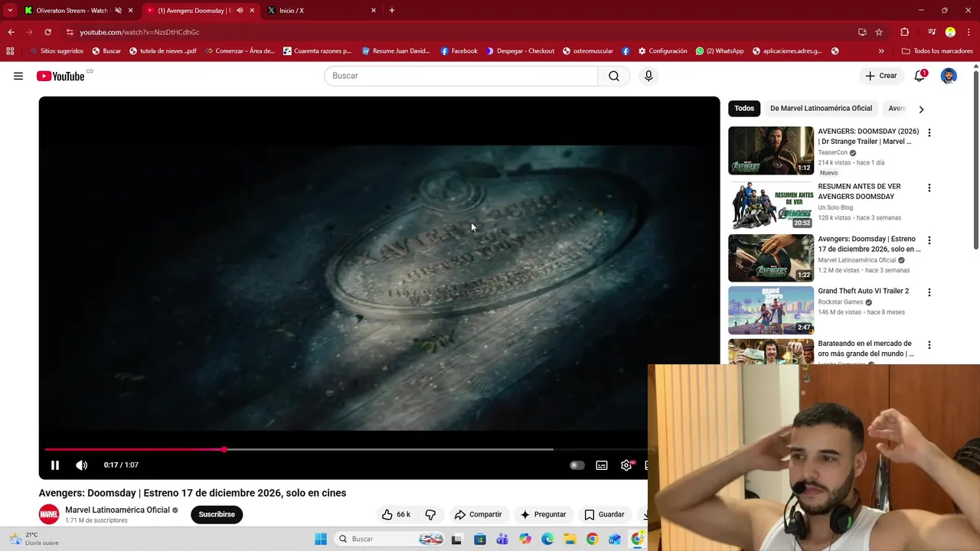
Task: Open Microsoft Edge from the taskbar
Action: [547, 539]
